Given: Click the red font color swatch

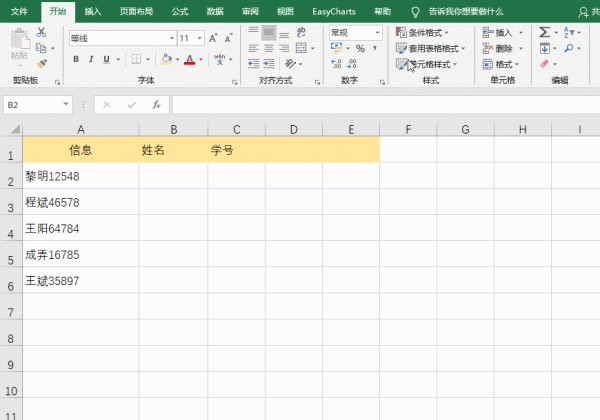Looking at the screenshot, I should [x=190, y=60].
